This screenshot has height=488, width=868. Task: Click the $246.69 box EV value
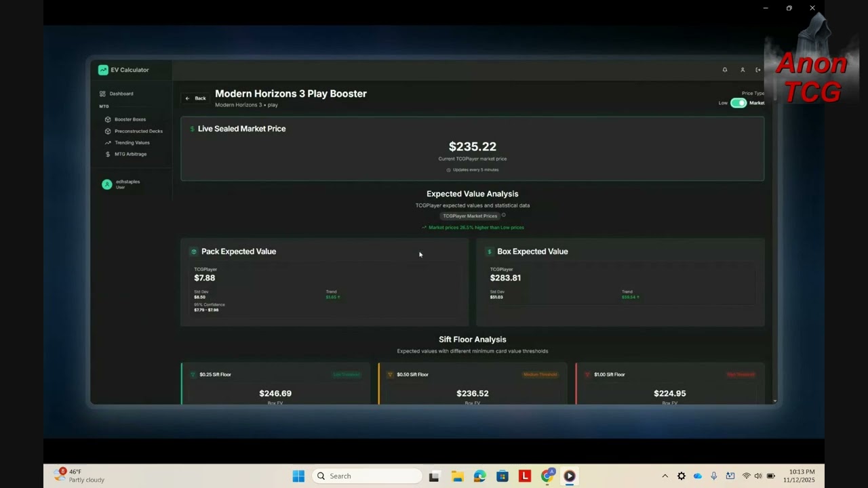[275, 393]
